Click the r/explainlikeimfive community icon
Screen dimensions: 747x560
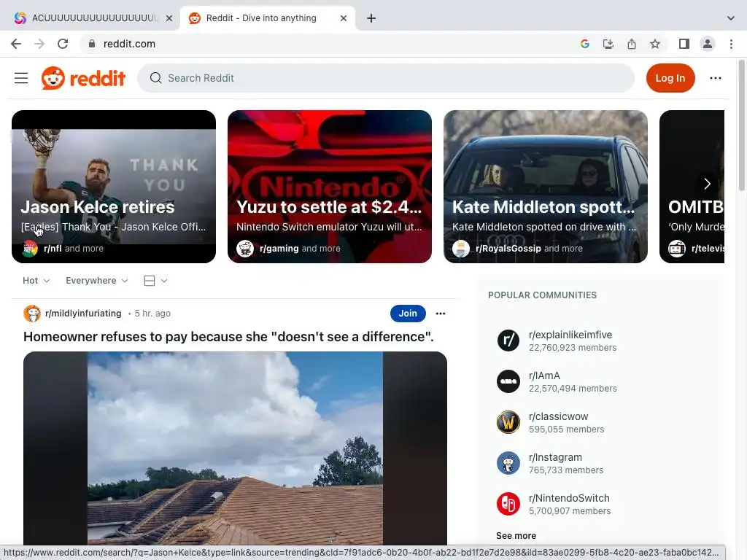click(x=508, y=341)
